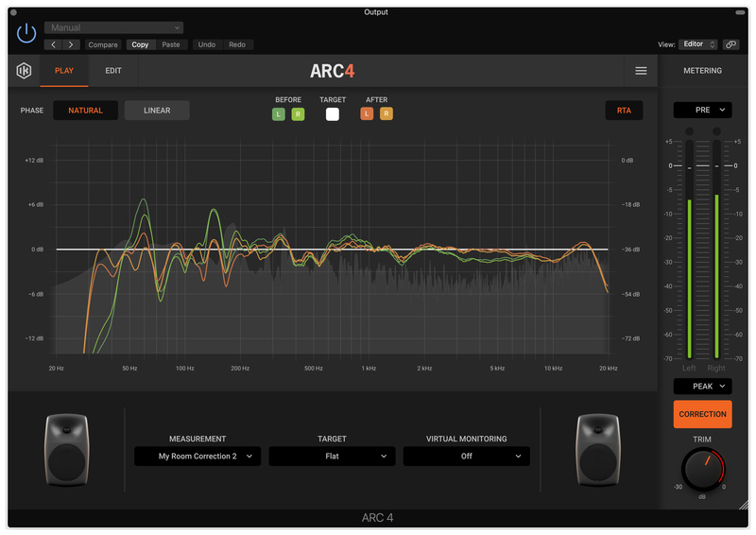This screenshot has width=756, height=535.
Task: Click the TRIM knob
Action: click(x=702, y=469)
